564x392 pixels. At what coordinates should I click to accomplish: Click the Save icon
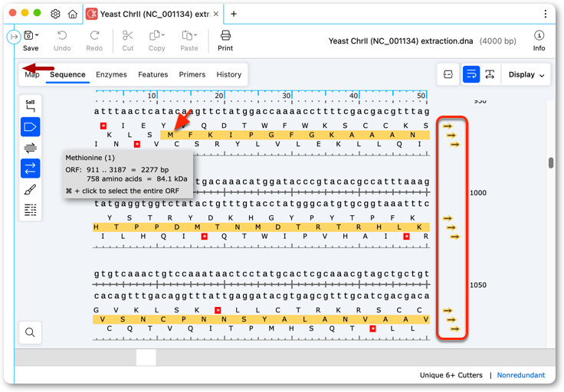28,35
